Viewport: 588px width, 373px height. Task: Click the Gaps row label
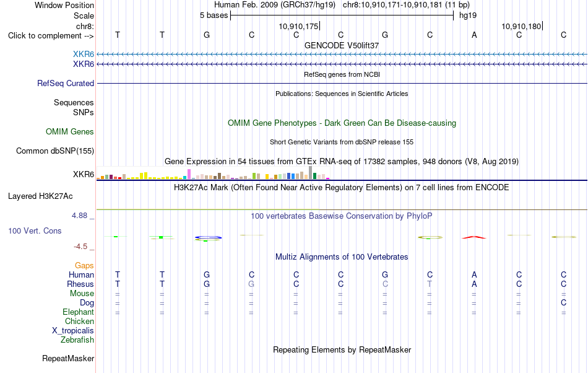[x=84, y=265]
